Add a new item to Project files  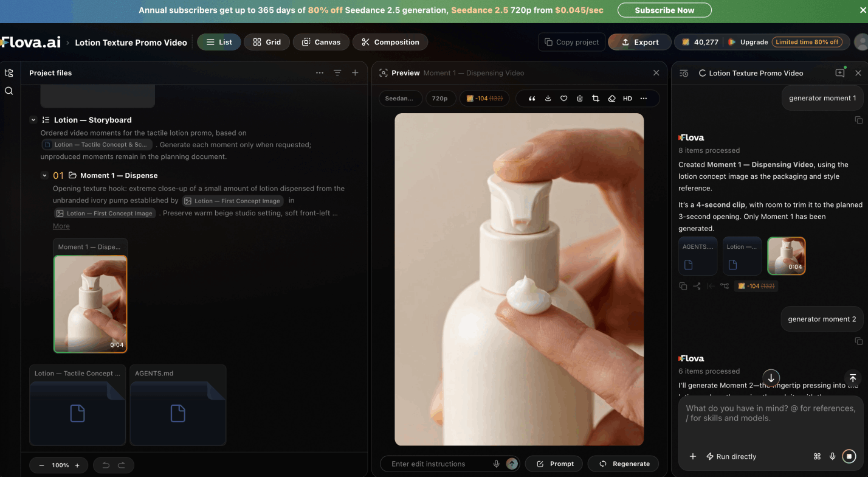[x=355, y=73]
